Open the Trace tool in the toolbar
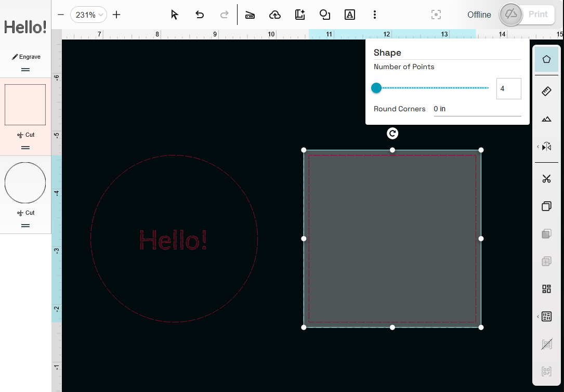The image size is (564, 392). [x=250, y=15]
